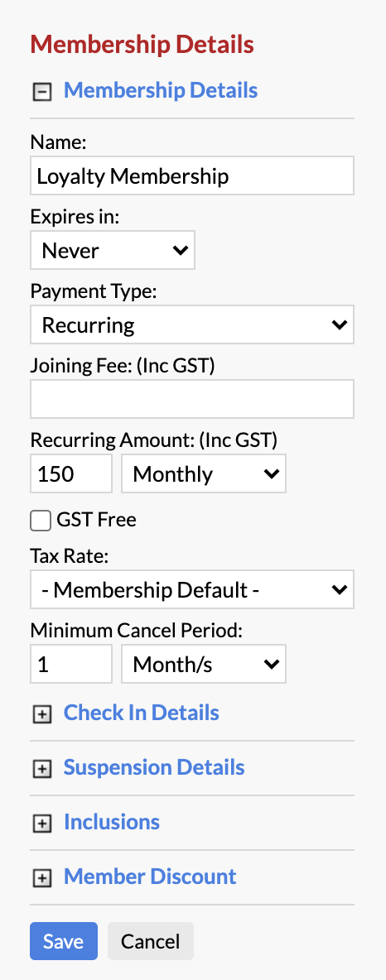The height and width of the screenshot is (980, 386).
Task: Click the Membership Details section heading
Action: click(161, 90)
